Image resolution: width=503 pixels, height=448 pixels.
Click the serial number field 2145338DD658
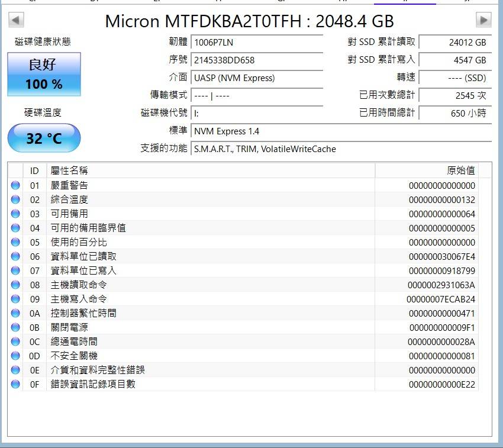(257, 60)
